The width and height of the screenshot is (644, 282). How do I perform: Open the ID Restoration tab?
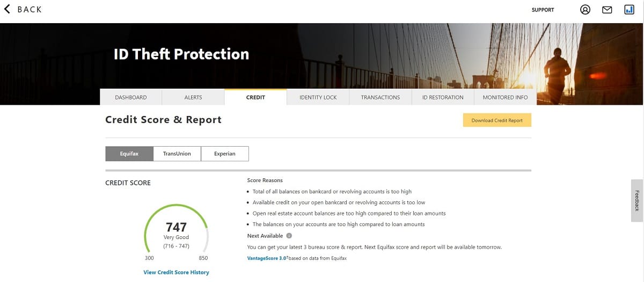click(x=443, y=97)
